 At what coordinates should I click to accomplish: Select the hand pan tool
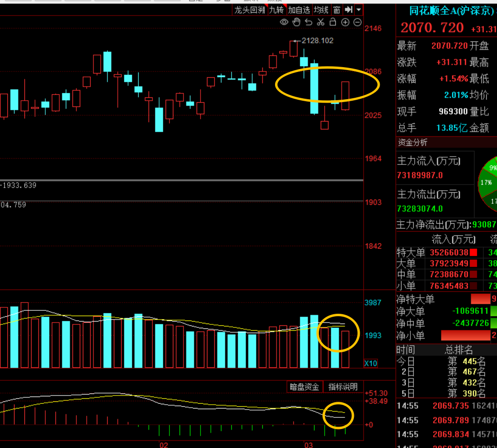pyautogui.click(x=296, y=22)
